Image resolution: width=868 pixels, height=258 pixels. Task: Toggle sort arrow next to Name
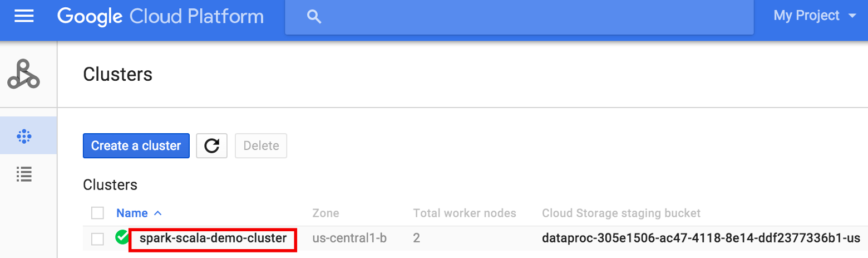(157, 213)
